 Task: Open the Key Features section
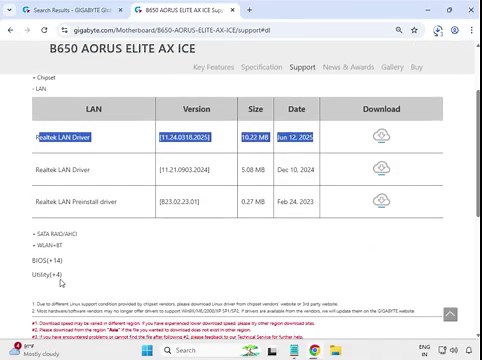pyautogui.click(x=213, y=67)
